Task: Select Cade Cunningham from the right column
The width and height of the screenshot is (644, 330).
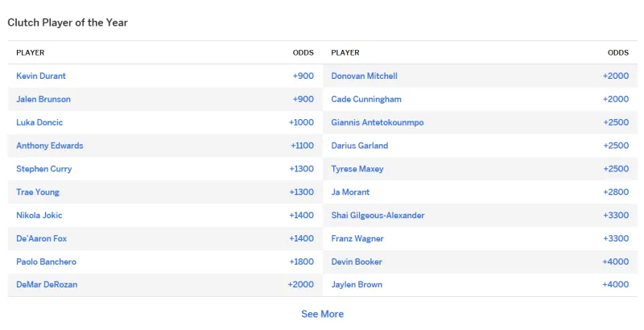Action: [x=366, y=99]
